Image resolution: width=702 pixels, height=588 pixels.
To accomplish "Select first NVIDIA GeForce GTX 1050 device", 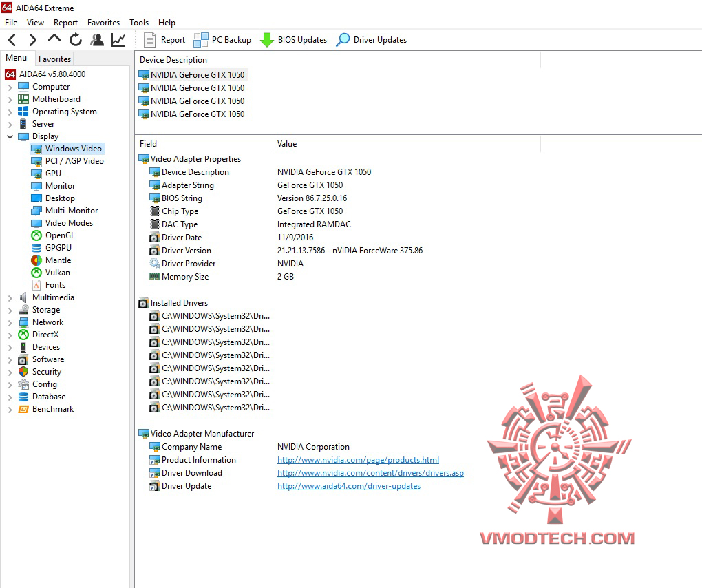I will tap(192, 75).
